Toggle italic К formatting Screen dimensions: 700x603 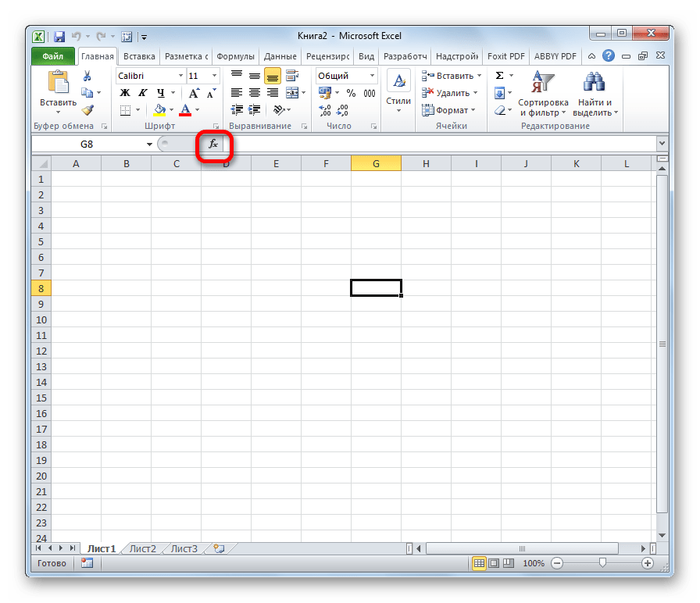(142, 93)
